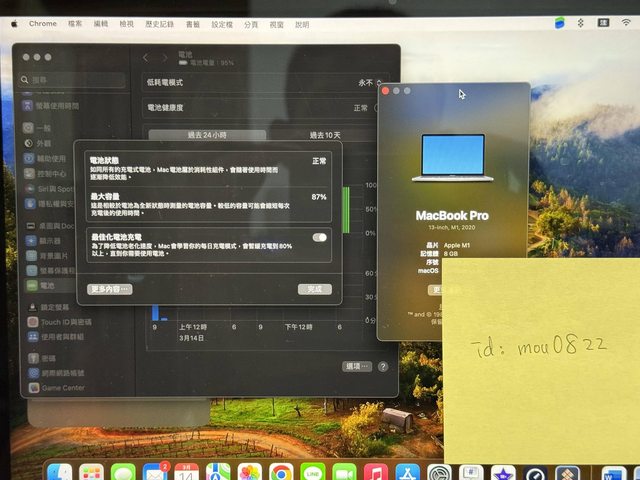Open Low Power Mode (低耗電模式) dropdown
Viewport: 640px width, 480px height.
click(370, 83)
